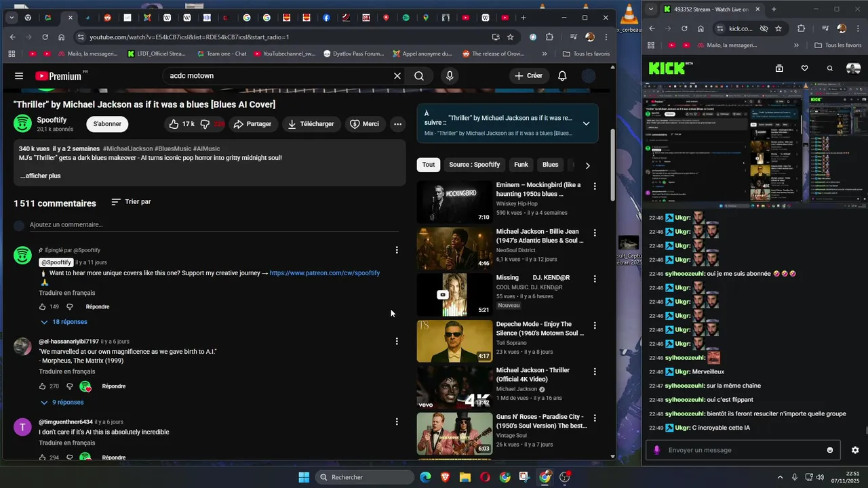Click the YouTube search field acdc motown
This screenshot has height=488, width=868.
pyautogui.click(x=278, y=76)
